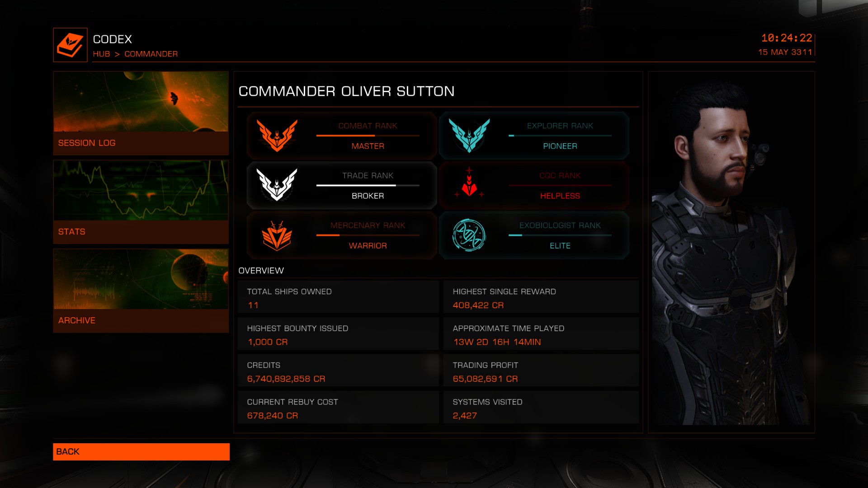Click the Exobiologist Rank progress bar

click(x=560, y=235)
